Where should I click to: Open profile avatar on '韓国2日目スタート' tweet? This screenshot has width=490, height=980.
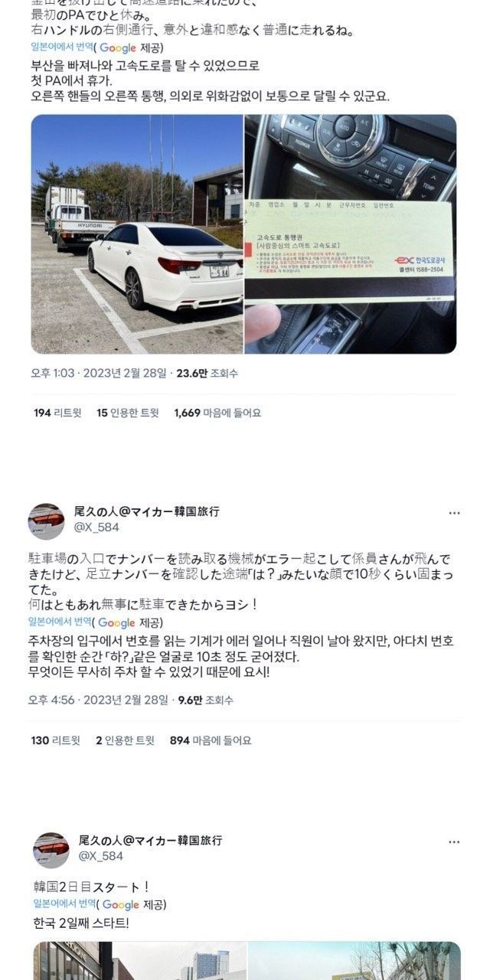coord(51,850)
